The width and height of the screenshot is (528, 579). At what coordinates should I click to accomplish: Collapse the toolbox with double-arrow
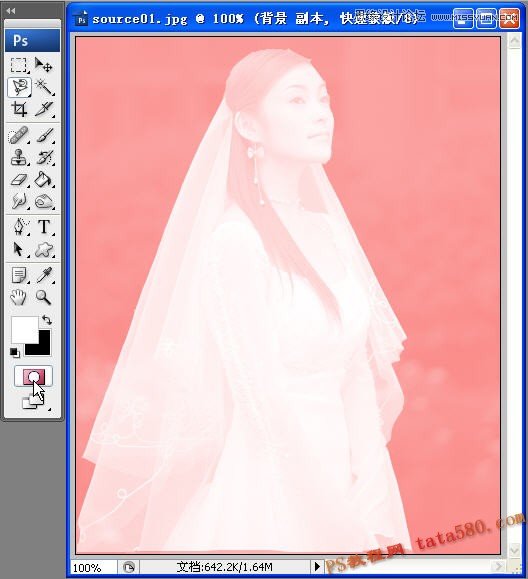coord(11,11)
